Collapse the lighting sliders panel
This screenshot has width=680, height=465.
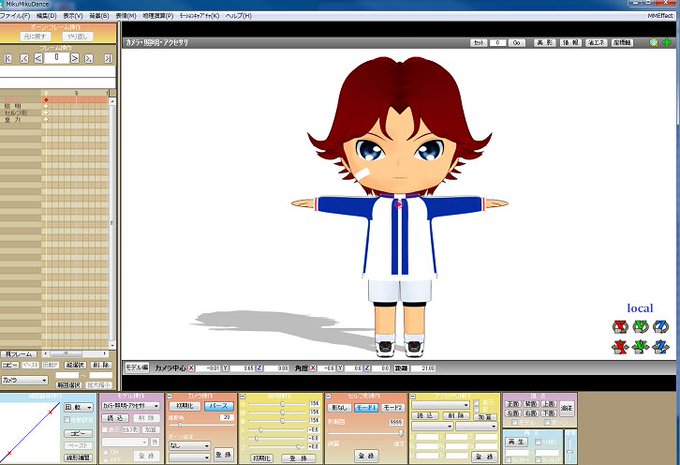(x=242, y=396)
